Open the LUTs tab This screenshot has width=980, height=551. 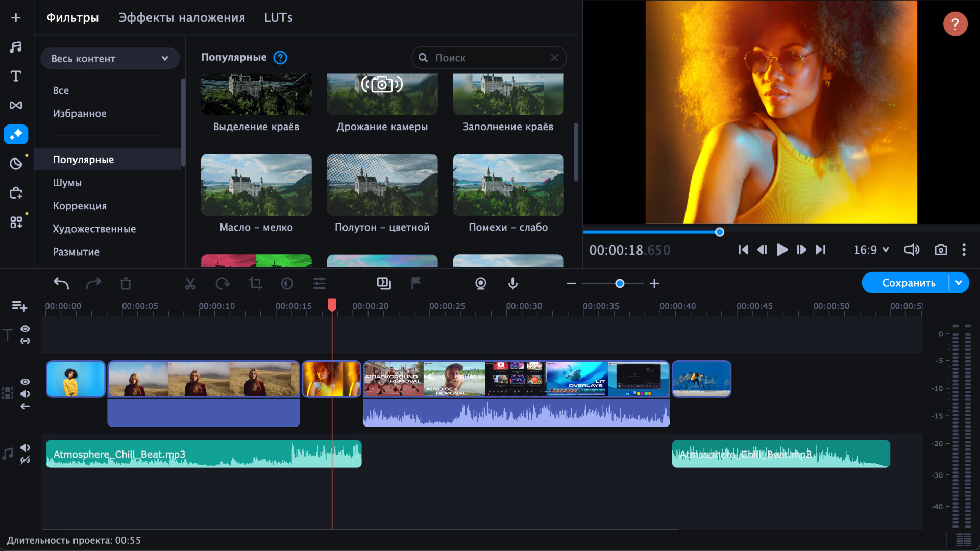(x=278, y=17)
